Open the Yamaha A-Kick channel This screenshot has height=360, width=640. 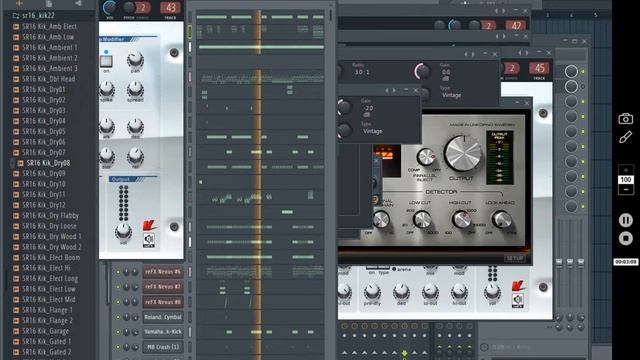coord(162,332)
